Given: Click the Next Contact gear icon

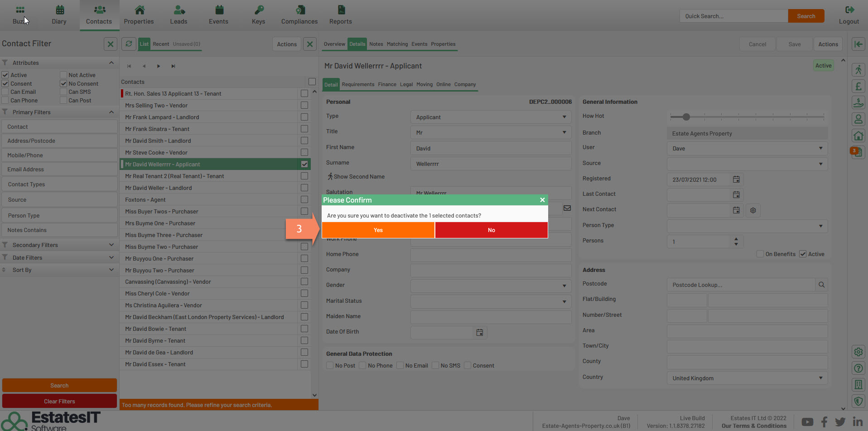Looking at the screenshot, I should (x=753, y=210).
